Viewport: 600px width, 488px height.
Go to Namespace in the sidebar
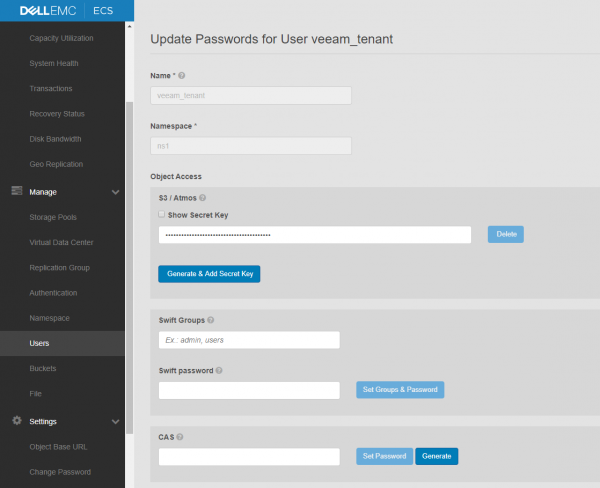pos(50,317)
